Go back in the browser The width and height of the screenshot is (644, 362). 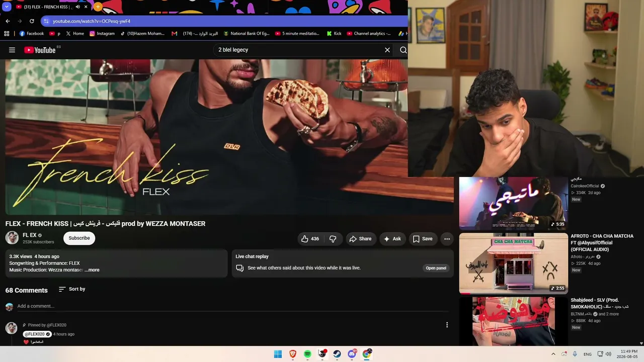tap(8, 21)
